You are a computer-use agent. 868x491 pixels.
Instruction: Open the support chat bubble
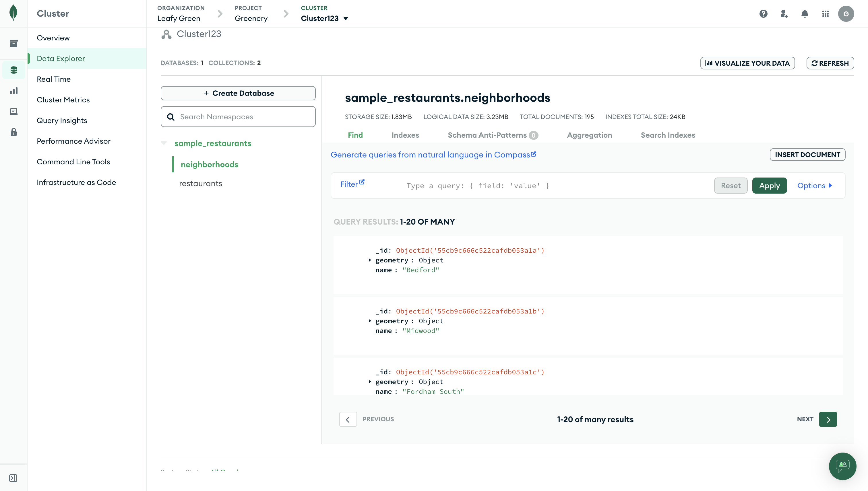842,466
